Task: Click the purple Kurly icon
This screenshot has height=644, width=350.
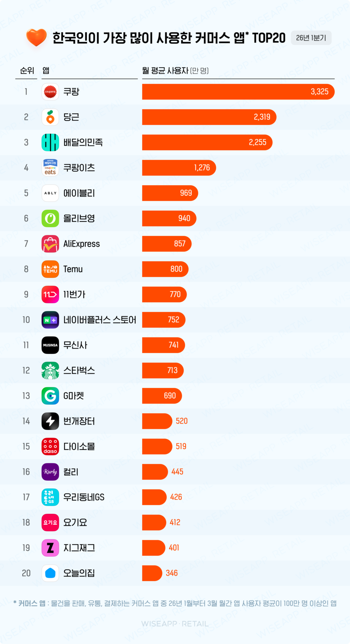Action: point(50,472)
